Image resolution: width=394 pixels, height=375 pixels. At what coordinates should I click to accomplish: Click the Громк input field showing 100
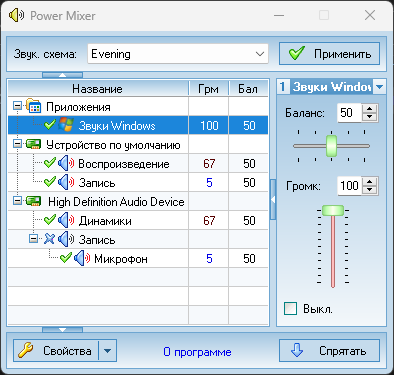(x=350, y=186)
